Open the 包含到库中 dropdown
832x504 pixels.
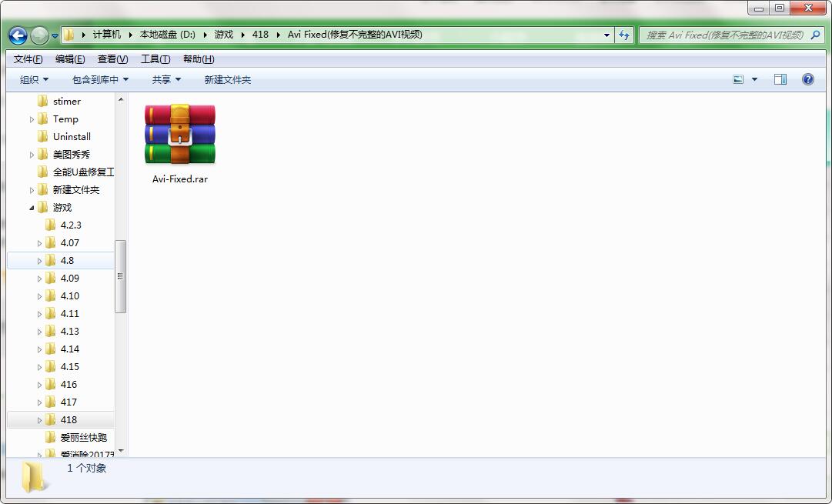(x=100, y=79)
